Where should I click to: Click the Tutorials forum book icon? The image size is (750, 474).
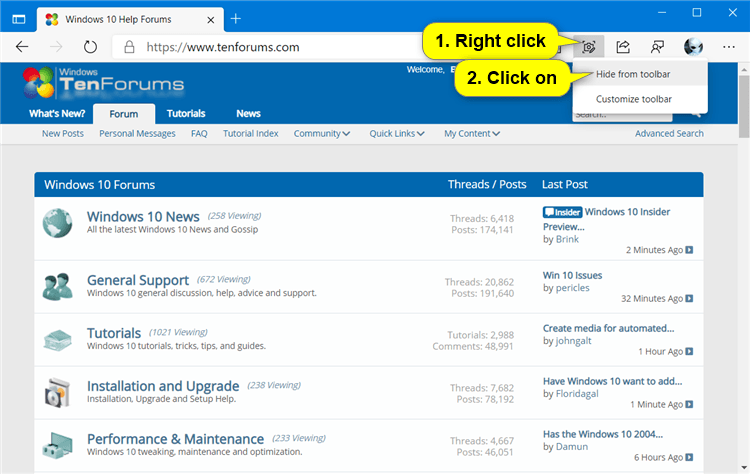coord(57,340)
